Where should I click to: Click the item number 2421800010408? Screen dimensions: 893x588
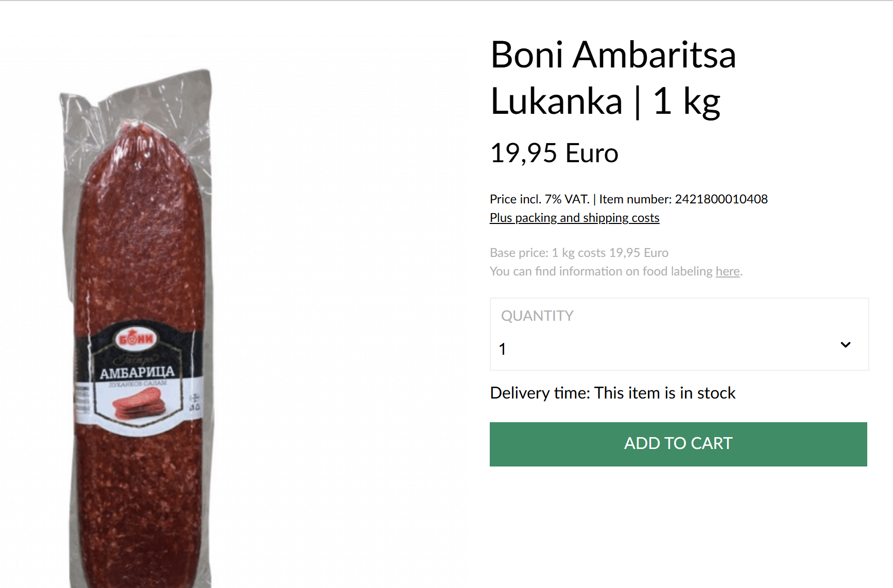tap(721, 199)
